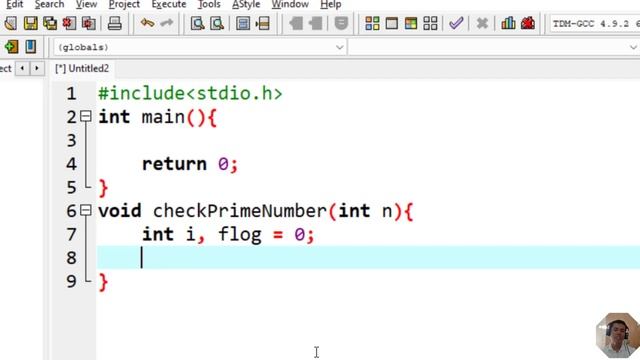Open the Search menu
This screenshot has height=360, width=640.
pyautogui.click(x=49, y=4)
